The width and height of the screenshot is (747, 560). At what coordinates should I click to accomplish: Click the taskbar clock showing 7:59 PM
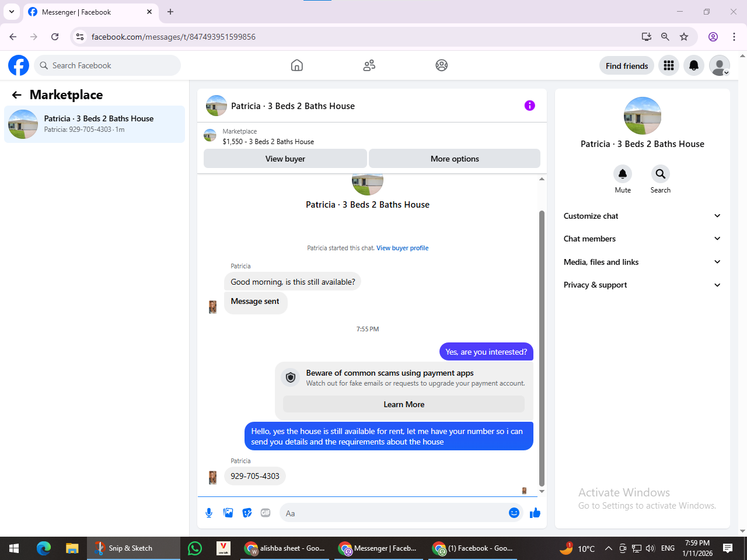coord(697,548)
